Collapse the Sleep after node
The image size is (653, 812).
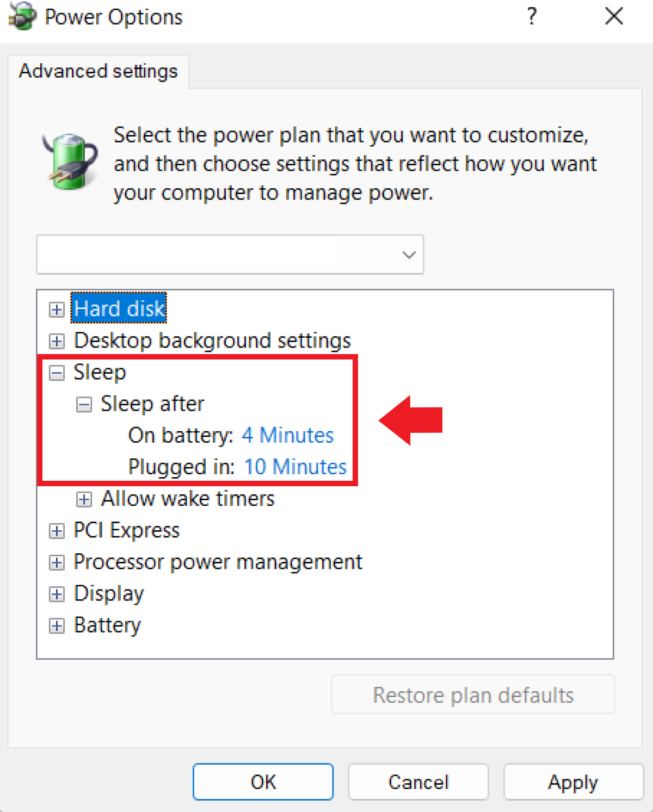84,404
